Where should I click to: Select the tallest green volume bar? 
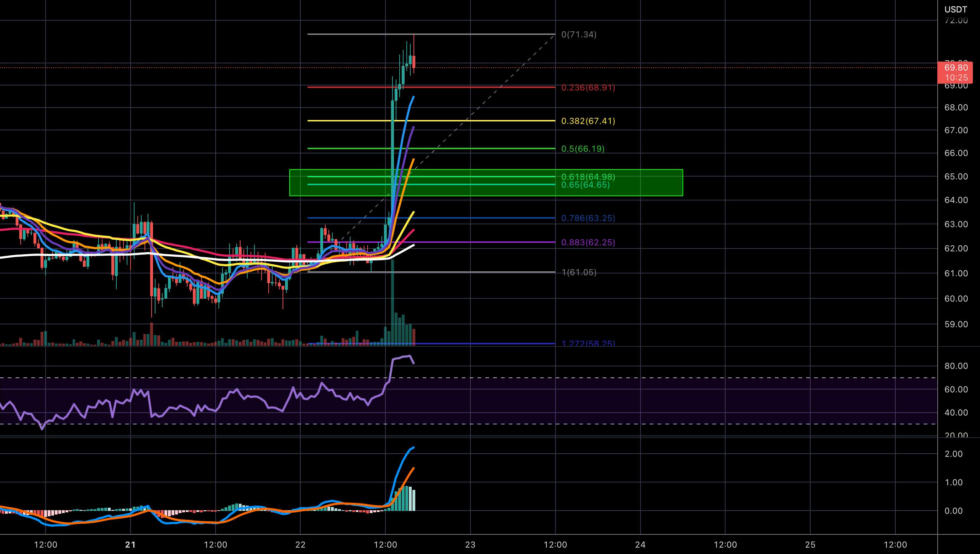coord(392,303)
